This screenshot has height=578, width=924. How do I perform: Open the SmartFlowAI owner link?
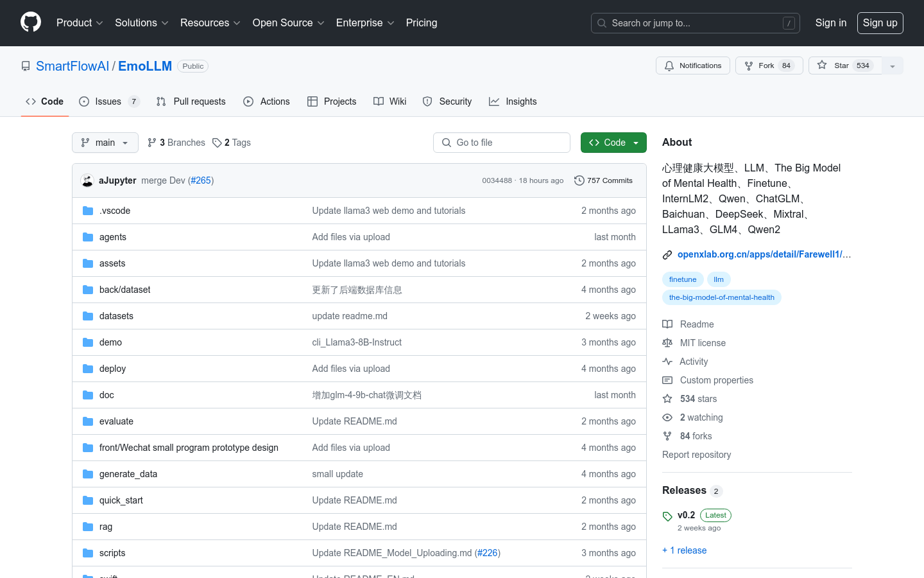pos(73,66)
